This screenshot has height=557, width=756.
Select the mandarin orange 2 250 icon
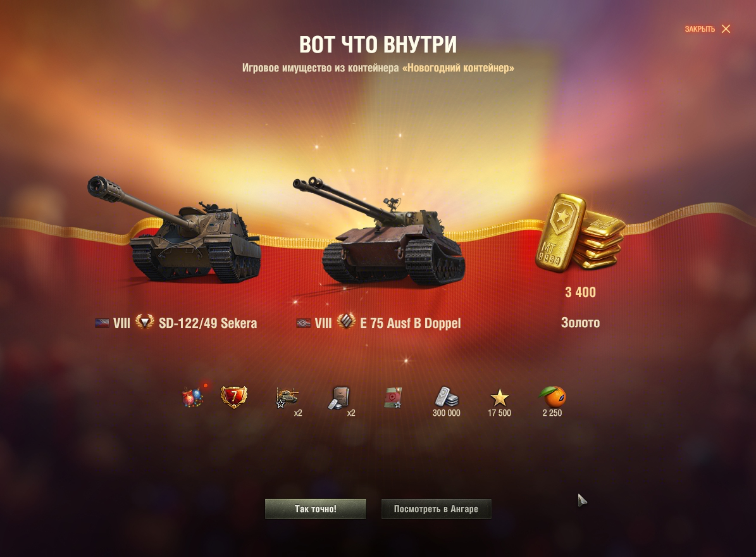552,397
